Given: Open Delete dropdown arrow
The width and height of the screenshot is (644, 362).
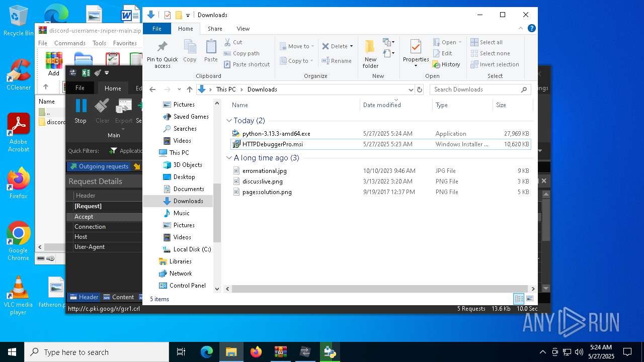Looking at the screenshot, I should pos(351,46).
